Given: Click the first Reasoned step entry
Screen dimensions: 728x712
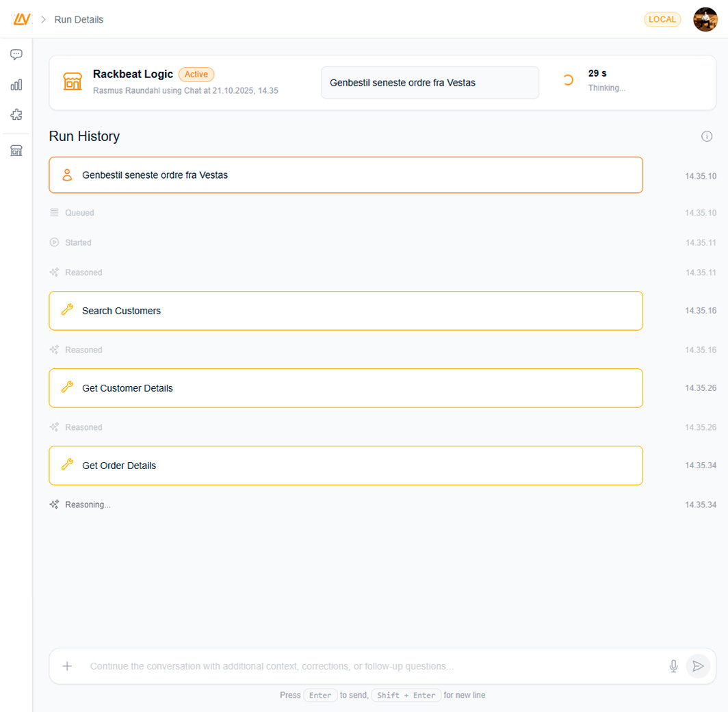Looking at the screenshot, I should coord(83,272).
